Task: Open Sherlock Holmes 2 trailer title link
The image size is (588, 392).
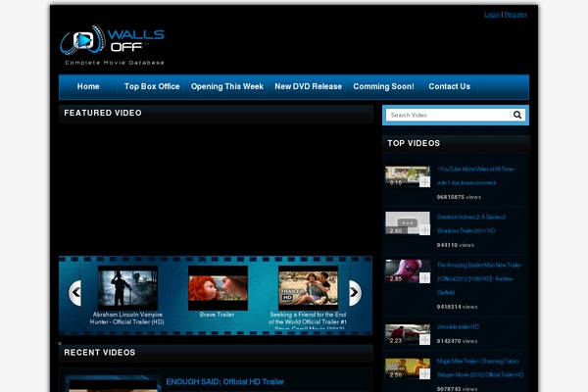Action: 471,224
